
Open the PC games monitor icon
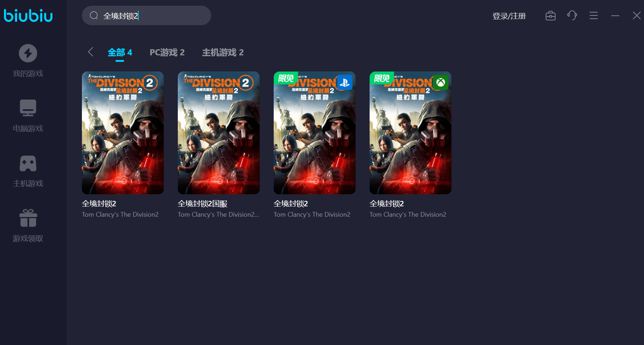(28, 108)
